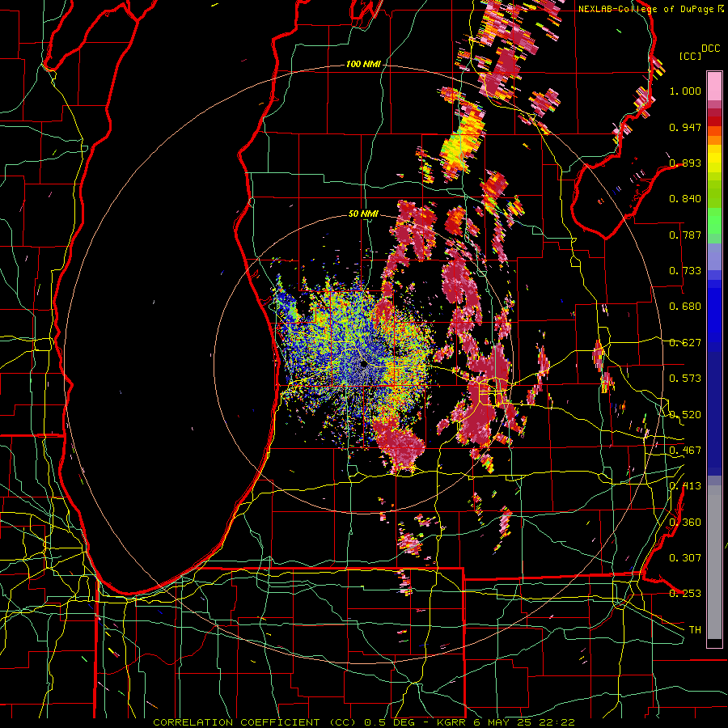Screen dimensions: 728x728
Task: Click the bright green color bar segment
Action: (x=714, y=221)
